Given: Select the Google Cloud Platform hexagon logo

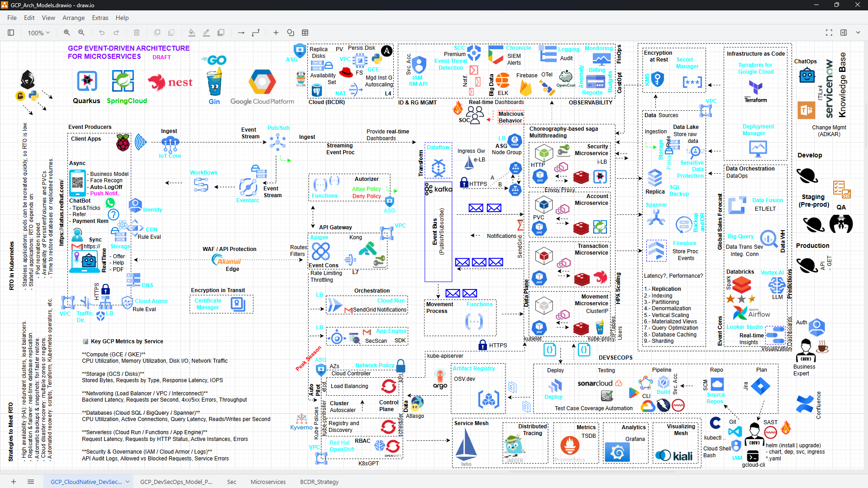Looking at the screenshot, I should click(x=262, y=82).
